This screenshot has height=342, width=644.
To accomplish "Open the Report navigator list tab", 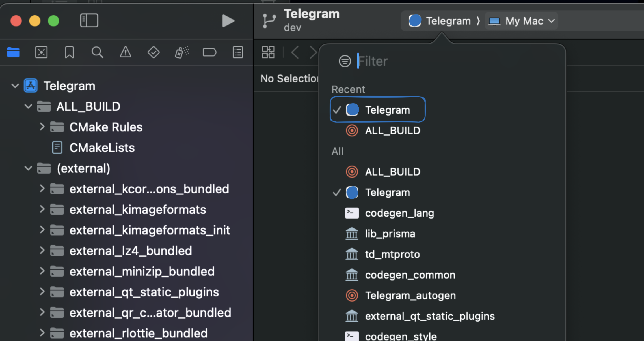I will coord(238,52).
